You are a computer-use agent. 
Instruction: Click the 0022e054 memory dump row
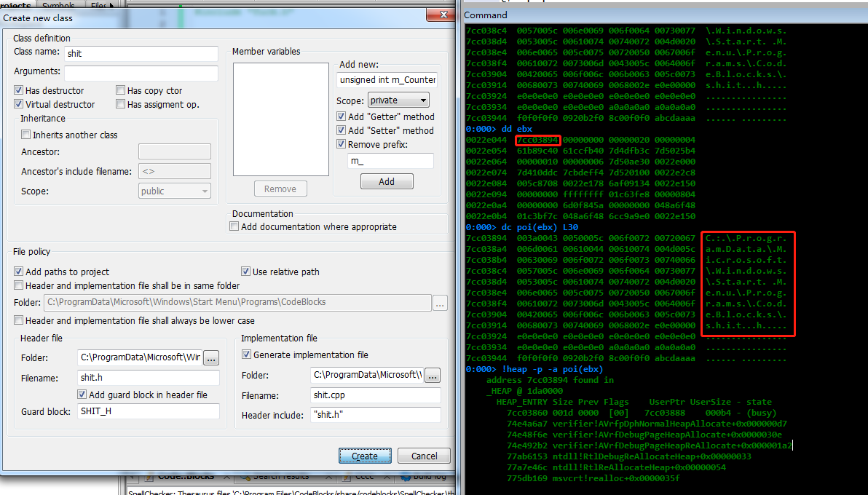(580, 151)
